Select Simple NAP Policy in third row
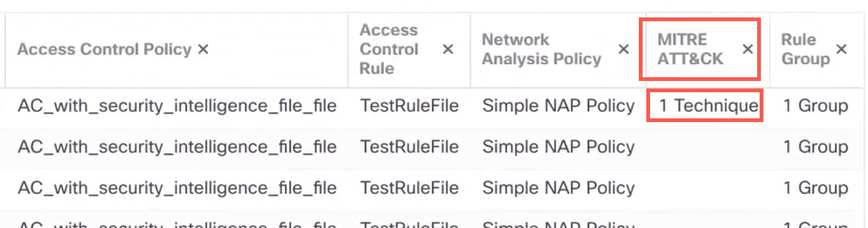This screenshot has height=228, width=868. (x=559, y=188)
